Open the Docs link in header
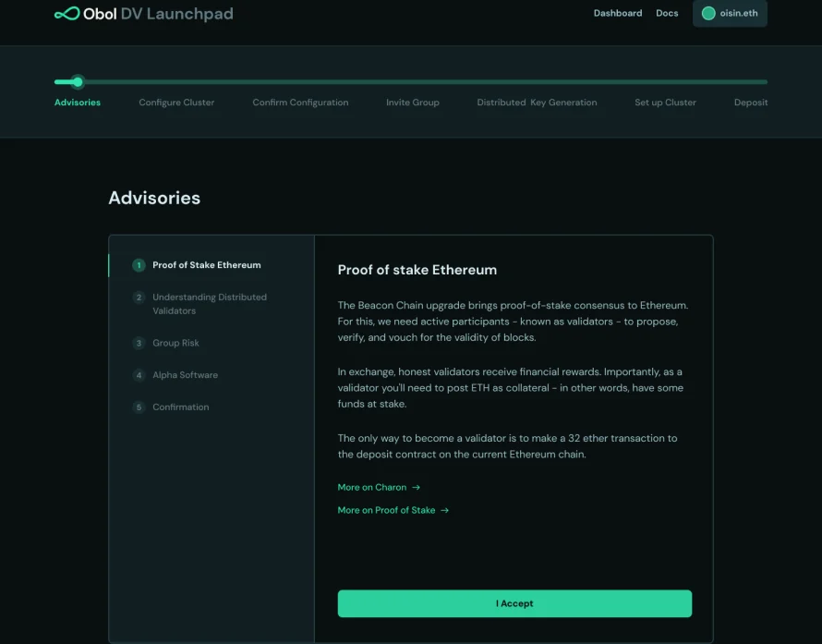The image size is (822, 644). [x=667, y=13]
